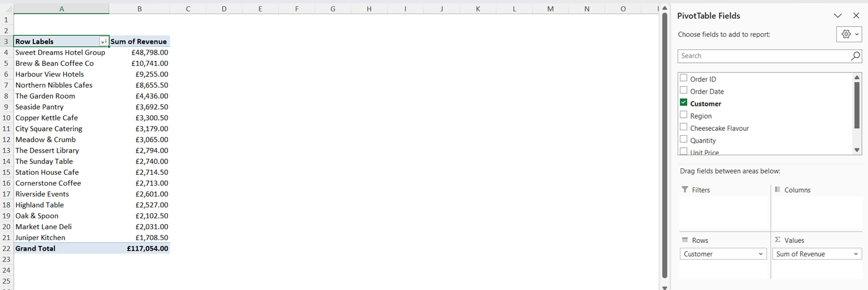
Task: Click the field list scroll-up arrow
Action: 857,77
